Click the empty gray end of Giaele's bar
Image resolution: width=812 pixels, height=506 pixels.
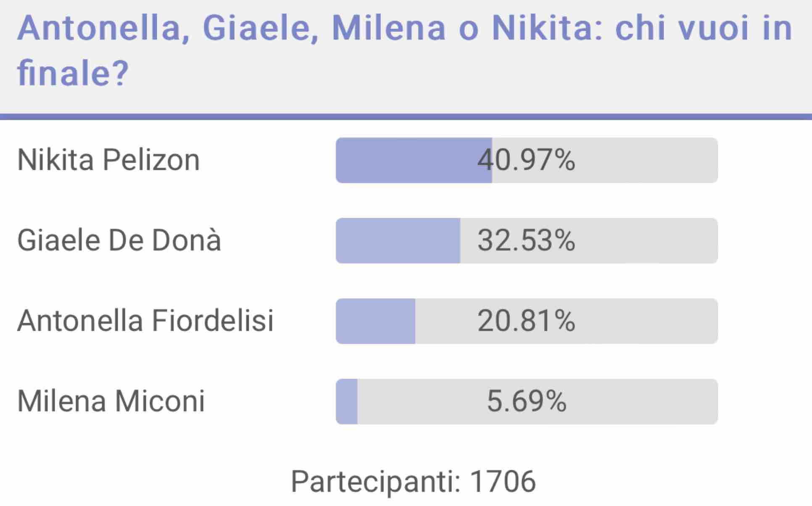coord(647,240)
